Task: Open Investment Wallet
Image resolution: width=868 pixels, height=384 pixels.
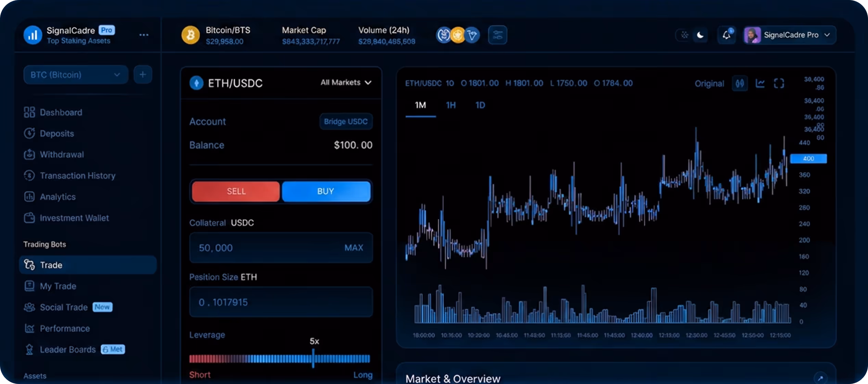Action: 66,218
